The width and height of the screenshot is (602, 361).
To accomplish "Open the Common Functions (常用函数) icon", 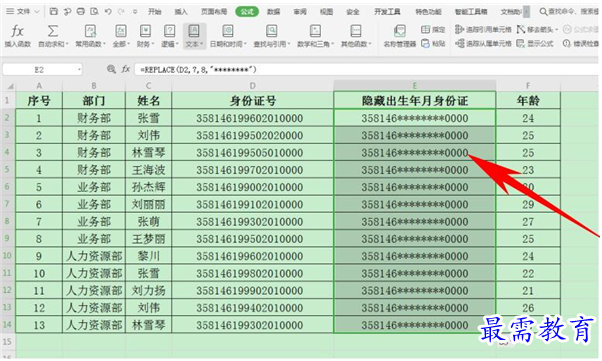I will pyautogui.click(x=90, y=31).
